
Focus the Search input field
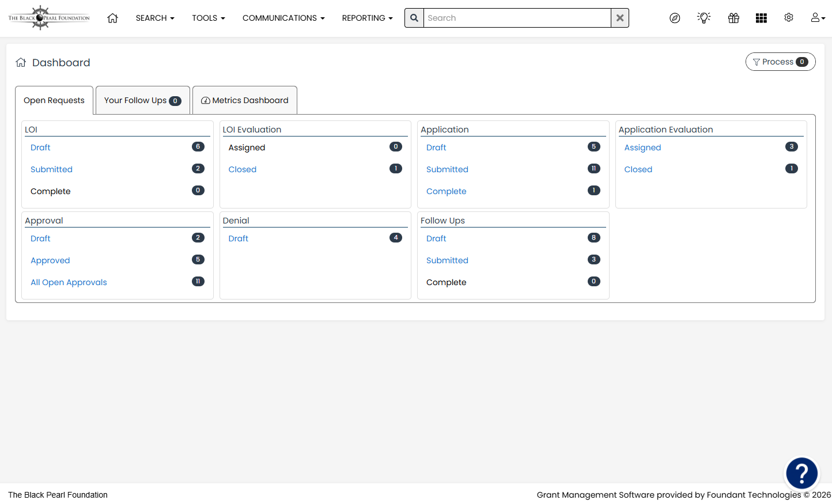[x=517, y=18]
